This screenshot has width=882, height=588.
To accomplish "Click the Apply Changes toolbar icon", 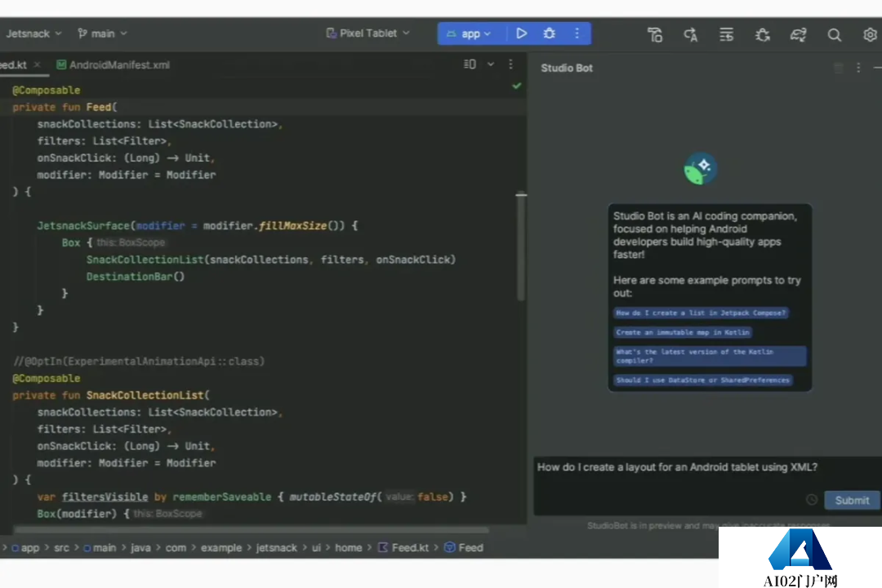I will pyautogui.click(x=691, y=35).
